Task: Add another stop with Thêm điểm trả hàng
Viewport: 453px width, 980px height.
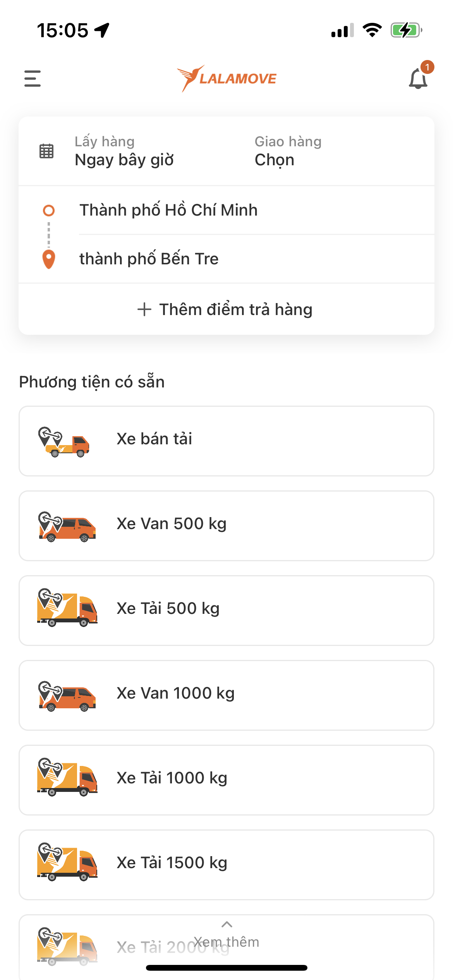Action: coord(235,310)
